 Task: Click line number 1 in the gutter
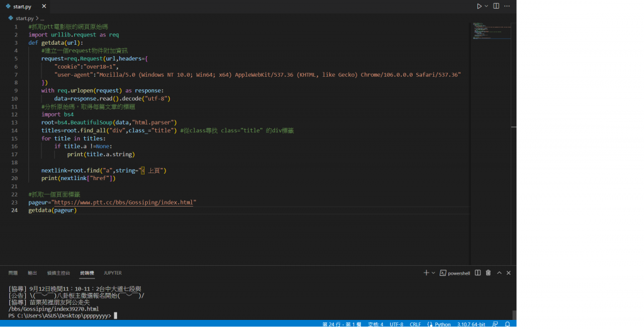[16, 26]
